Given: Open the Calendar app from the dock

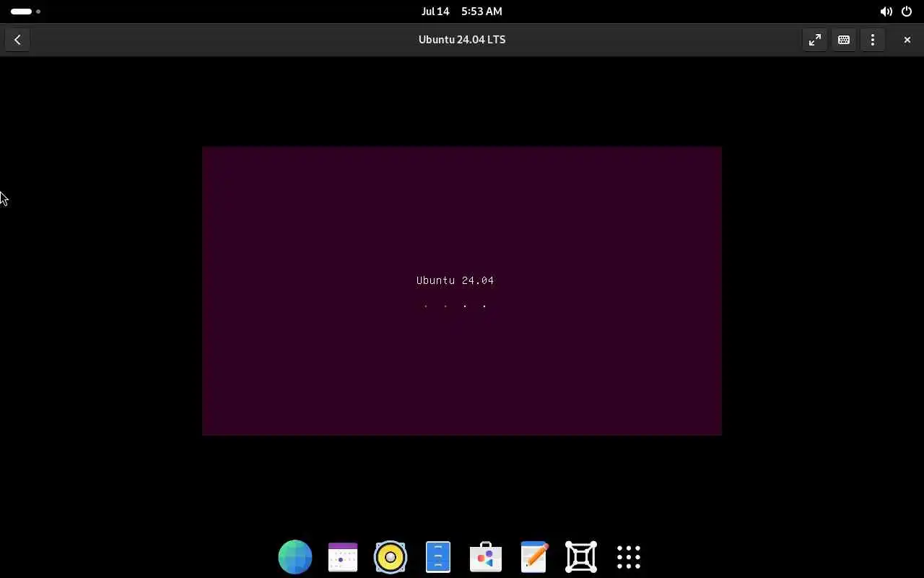Looking at the screenshot, I should 343,557.
